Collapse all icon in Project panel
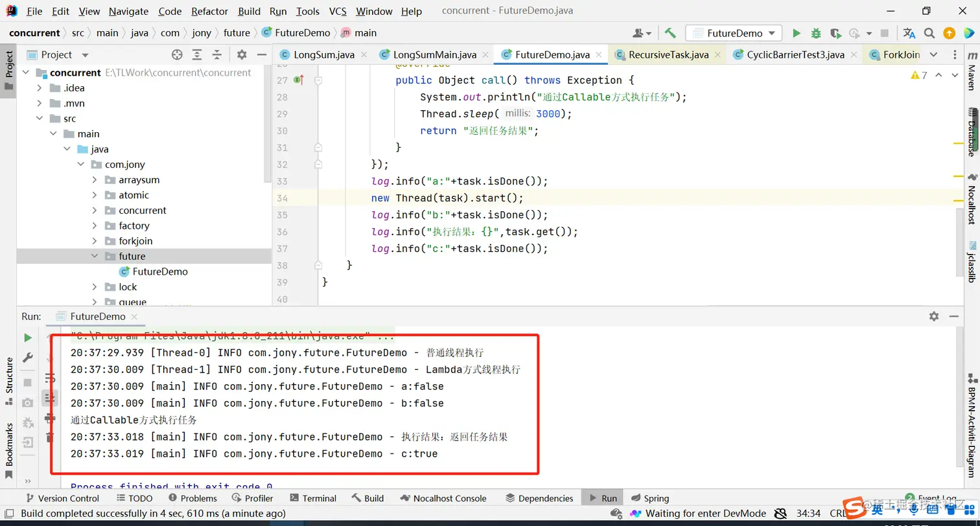980x526 pixels. pos(217,54)
